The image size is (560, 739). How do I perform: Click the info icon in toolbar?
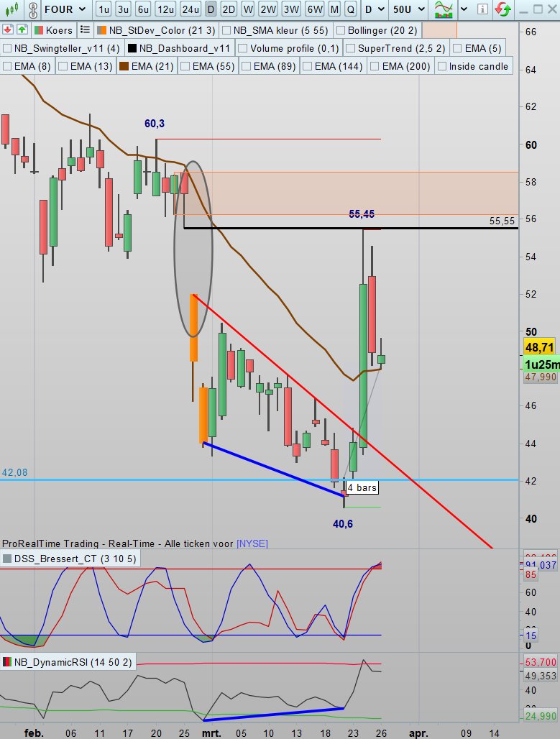(x=482, y=9)
